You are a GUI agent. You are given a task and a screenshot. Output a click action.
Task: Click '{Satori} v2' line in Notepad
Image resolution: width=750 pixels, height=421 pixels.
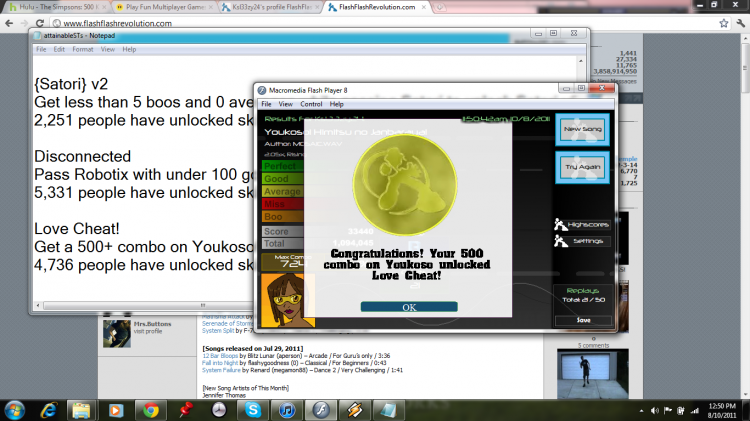[x=71, y=84]
